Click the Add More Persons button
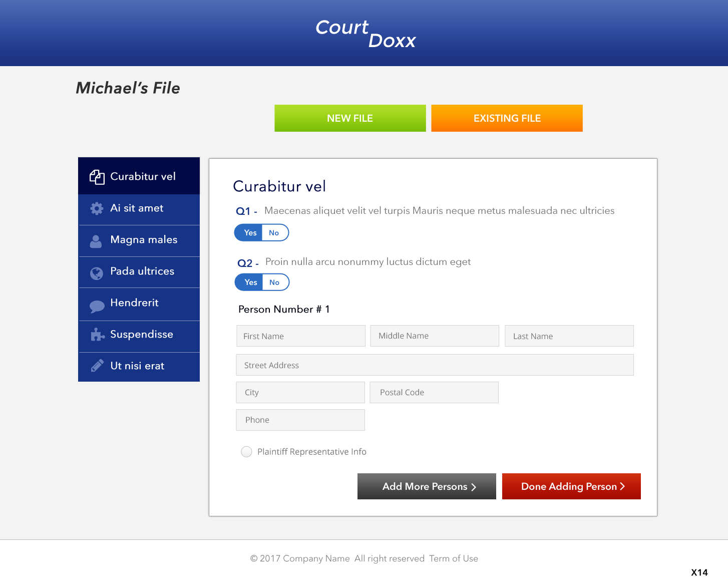Viewport: 728px width, 586px height. [x=427, y=486]
